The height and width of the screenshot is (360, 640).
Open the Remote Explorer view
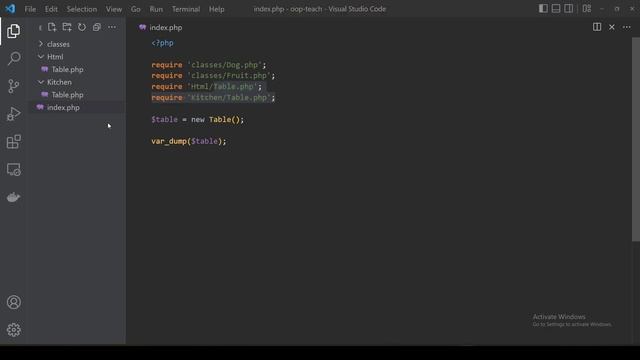[13, 169]
